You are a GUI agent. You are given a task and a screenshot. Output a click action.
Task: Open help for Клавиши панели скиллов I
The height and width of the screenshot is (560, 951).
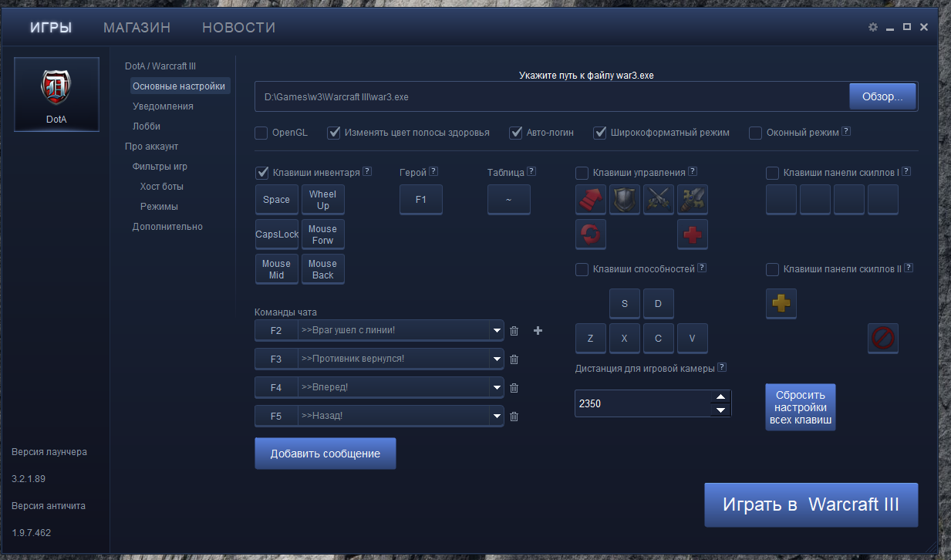pyautogui.click(x=906, y=171)
